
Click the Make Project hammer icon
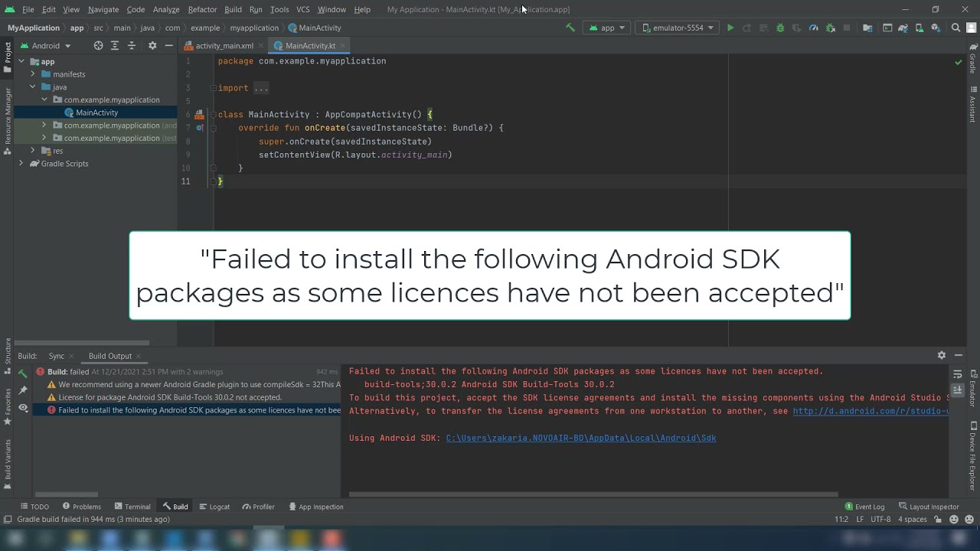click(570, 28)
